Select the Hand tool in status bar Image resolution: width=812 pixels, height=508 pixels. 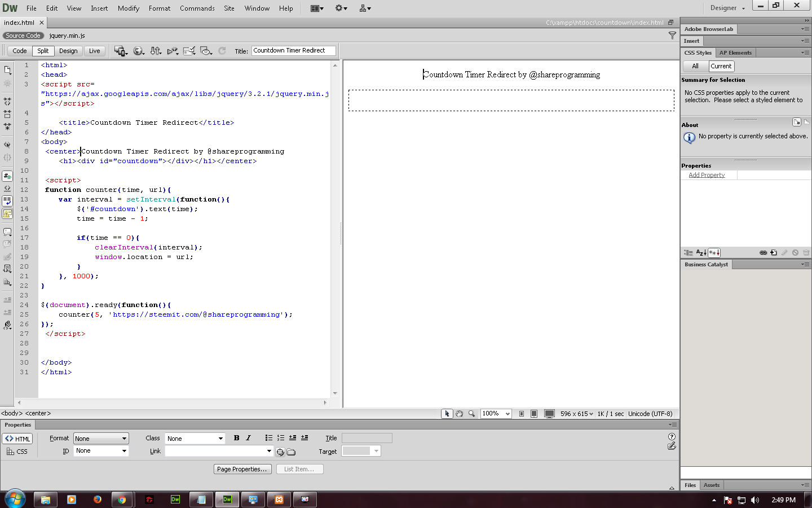point(460,414)
